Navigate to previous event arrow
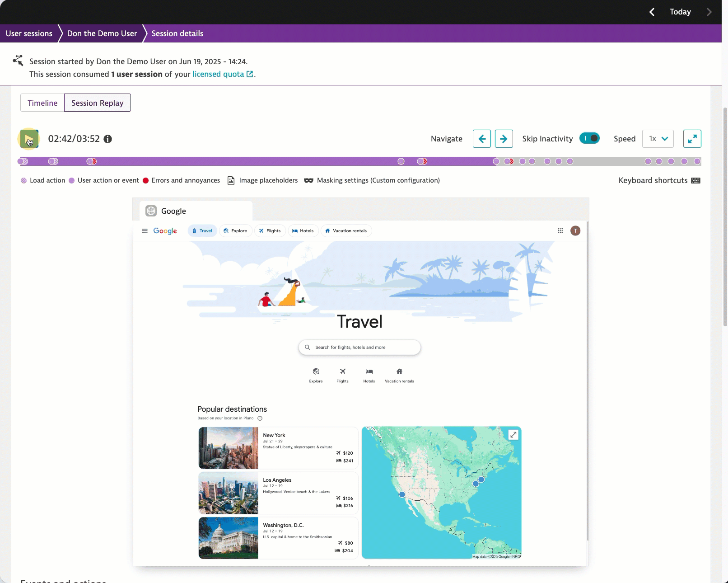Screen dimensions: 728x583 (x=482, y=139)
